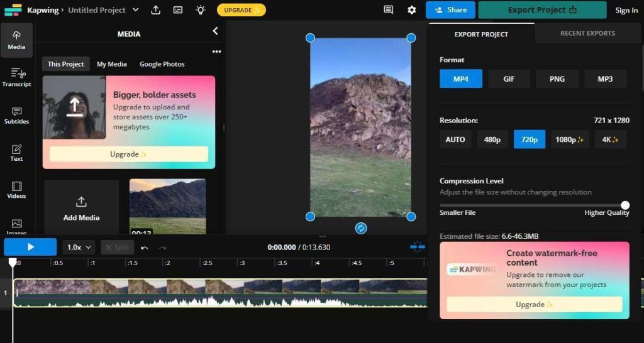Play the video preview
The width and height of the screenshot is (644, 343).
coord(30,247)
